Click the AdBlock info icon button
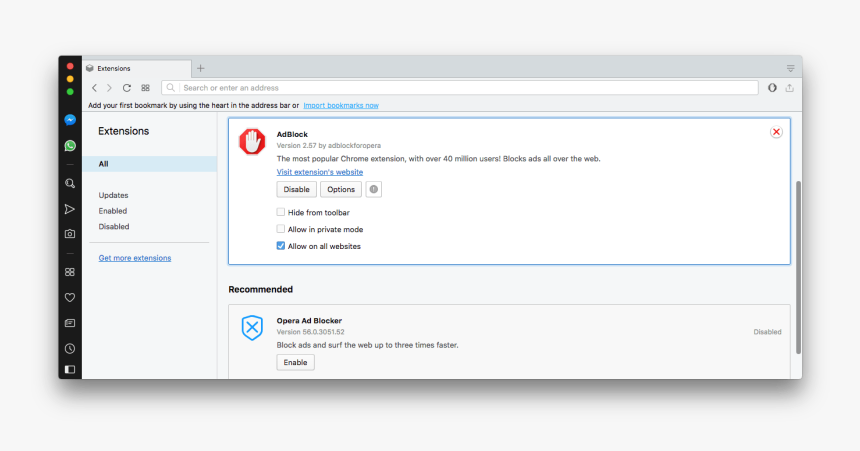The image size is (860, 451). point(374,189)
